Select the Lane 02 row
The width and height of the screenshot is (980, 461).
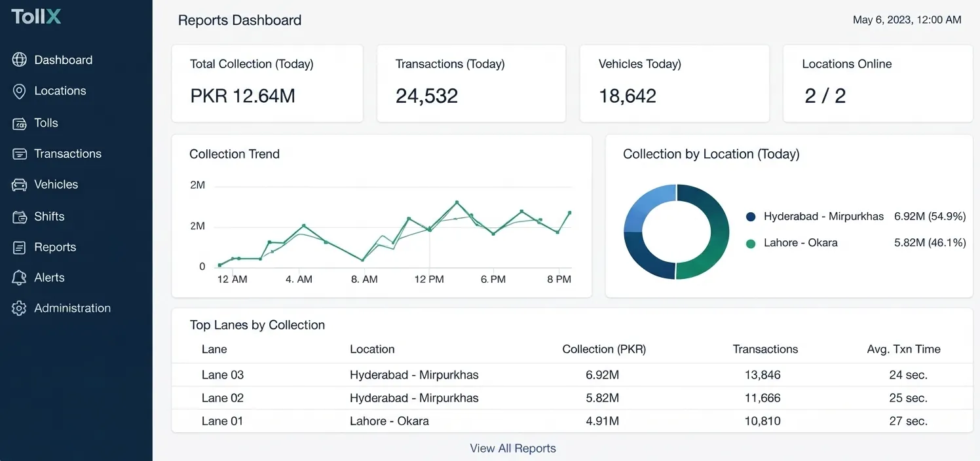point(572,398)
